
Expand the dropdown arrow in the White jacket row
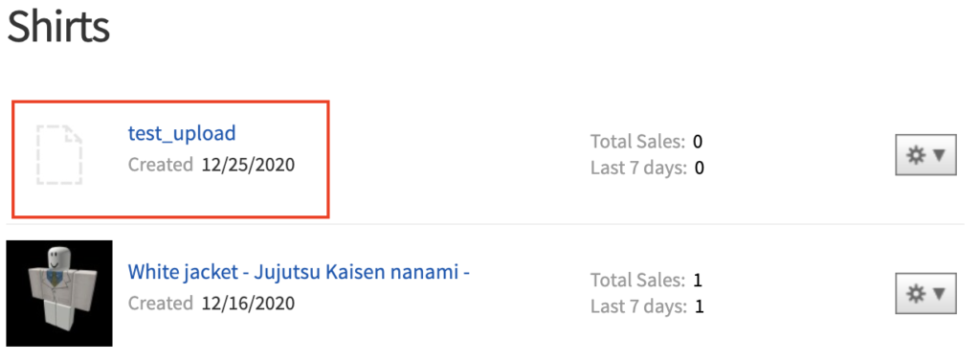coord(940,293)
